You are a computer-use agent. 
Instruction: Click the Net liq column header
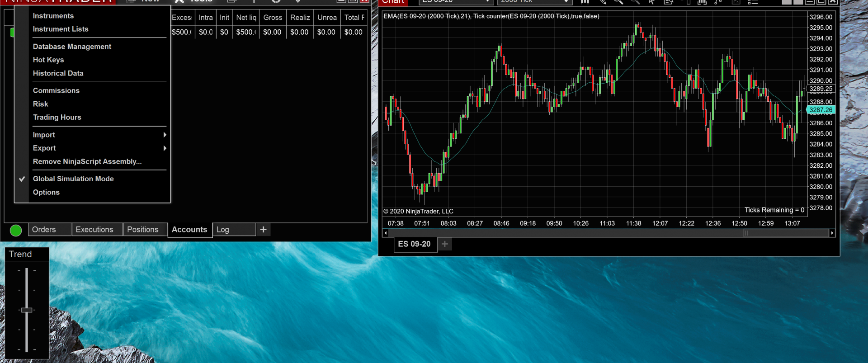point(246,18)
